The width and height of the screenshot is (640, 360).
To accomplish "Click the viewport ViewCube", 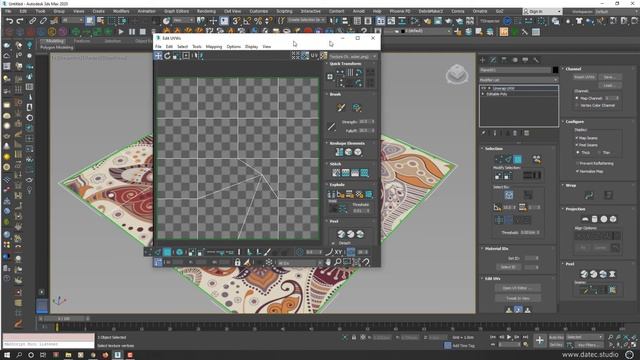I will pyautogui.click(x=457, y=74).
